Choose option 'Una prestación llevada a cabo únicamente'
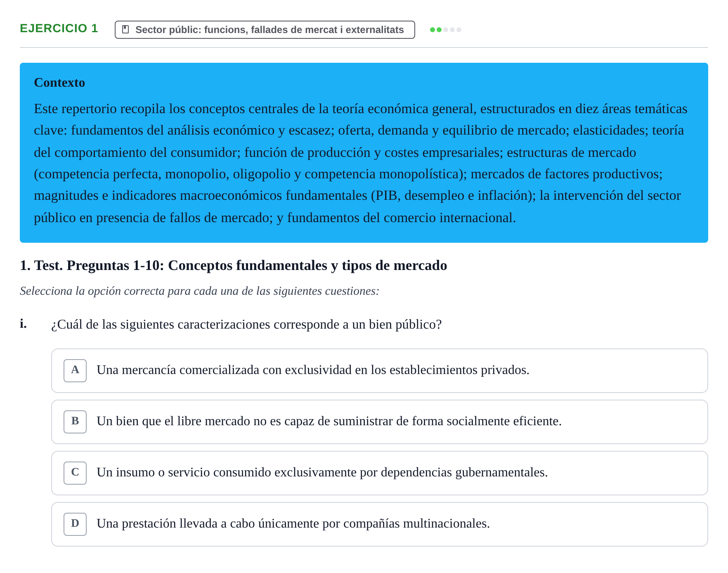 coord(379,524)
